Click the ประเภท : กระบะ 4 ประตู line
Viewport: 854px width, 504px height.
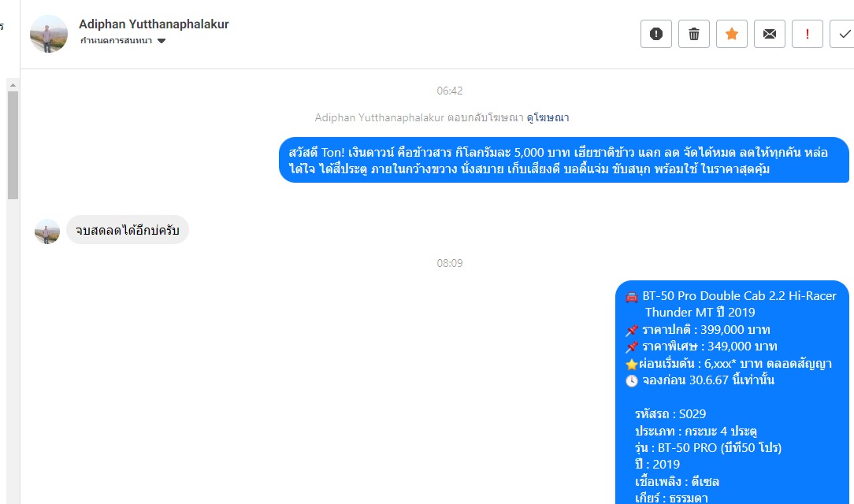[x=696, y=431]
